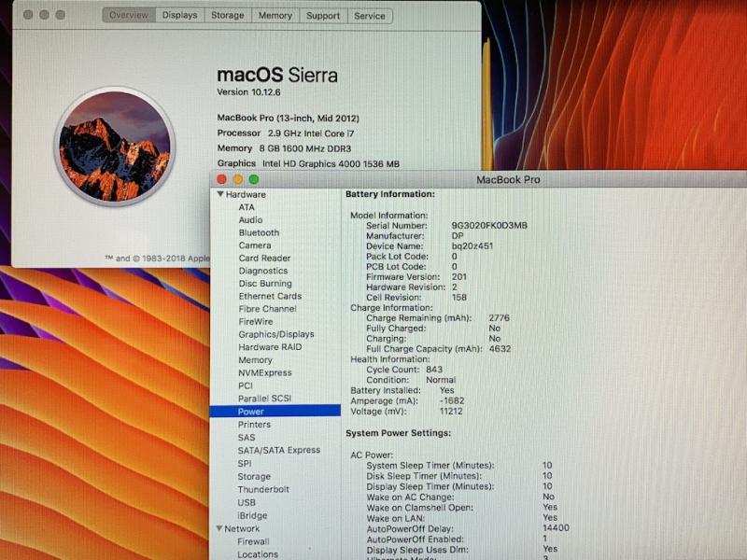The width and height of the screenshot is (747, 560).
Task: Minimize the MacBook Pro System Information window
Action: click(x=238, y=179)
